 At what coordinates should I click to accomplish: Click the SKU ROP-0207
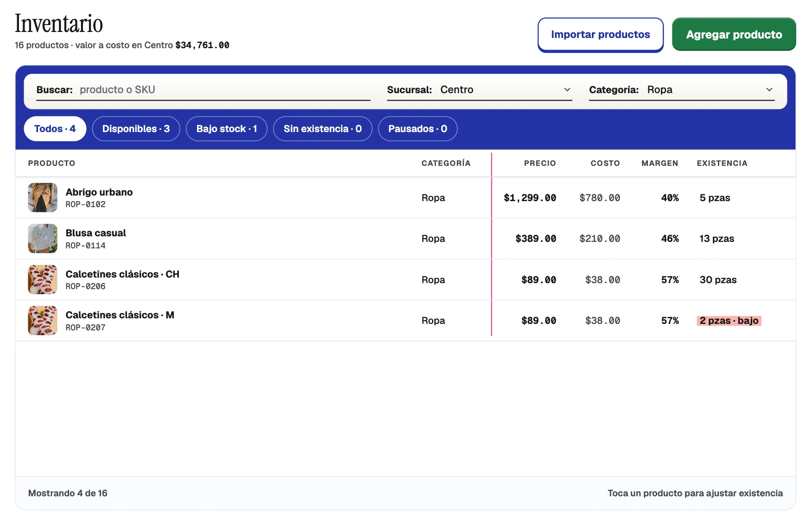[86, 328]
